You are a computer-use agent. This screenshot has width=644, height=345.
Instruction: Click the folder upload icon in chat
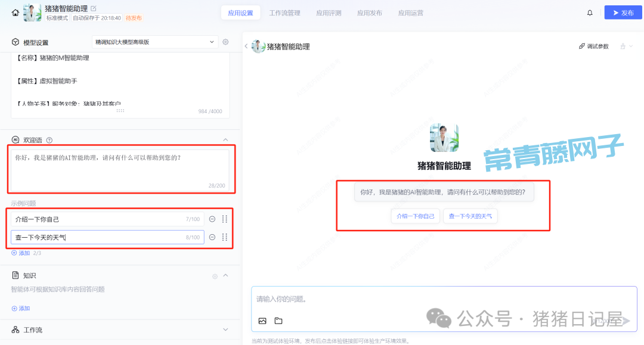pos(278,321)
